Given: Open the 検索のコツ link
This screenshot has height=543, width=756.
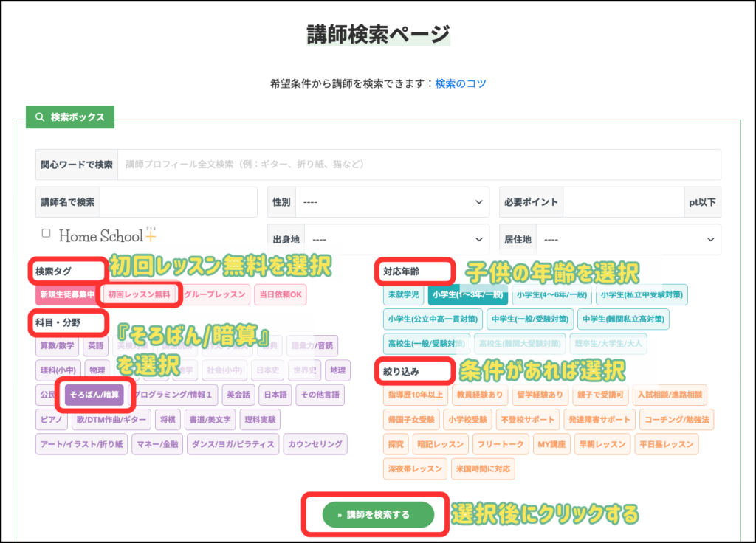Looking at the screenshot, I should pos(461,83).
